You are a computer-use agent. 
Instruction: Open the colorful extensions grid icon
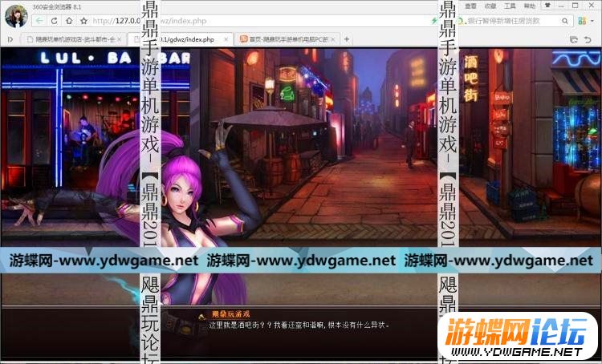pyautogui.click(x=582, y=21)
